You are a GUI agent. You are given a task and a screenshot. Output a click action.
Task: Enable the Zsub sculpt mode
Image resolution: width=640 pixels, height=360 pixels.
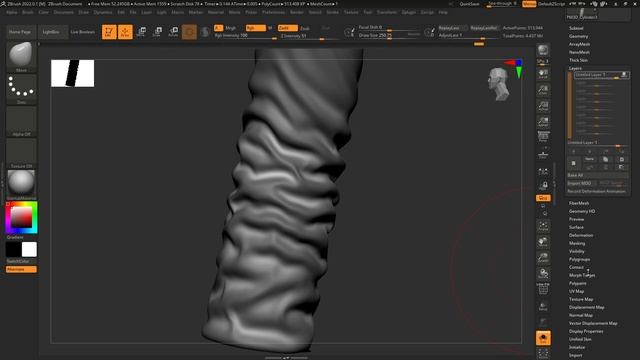pyautogui.click(x=304, y=28)
